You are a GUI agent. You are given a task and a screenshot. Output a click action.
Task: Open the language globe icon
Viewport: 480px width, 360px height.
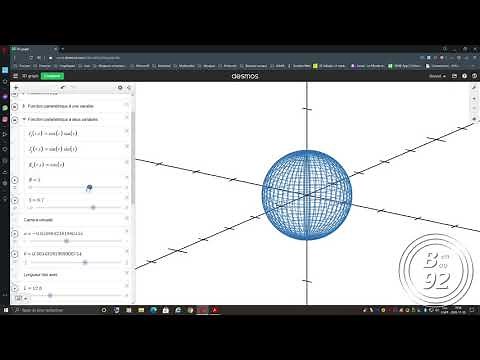coord(474,76)
